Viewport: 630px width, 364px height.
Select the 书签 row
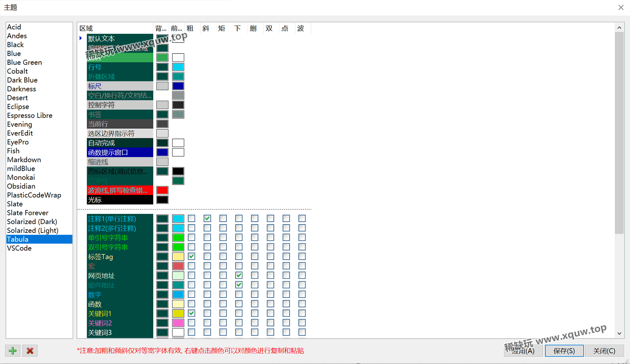click(x=120, y=115)
